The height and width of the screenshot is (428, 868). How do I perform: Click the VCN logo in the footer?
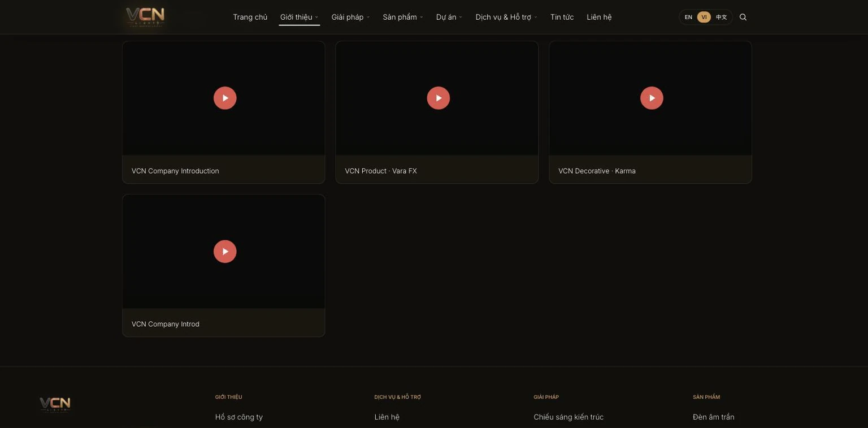pyautogui.click(x=55, y=404)
